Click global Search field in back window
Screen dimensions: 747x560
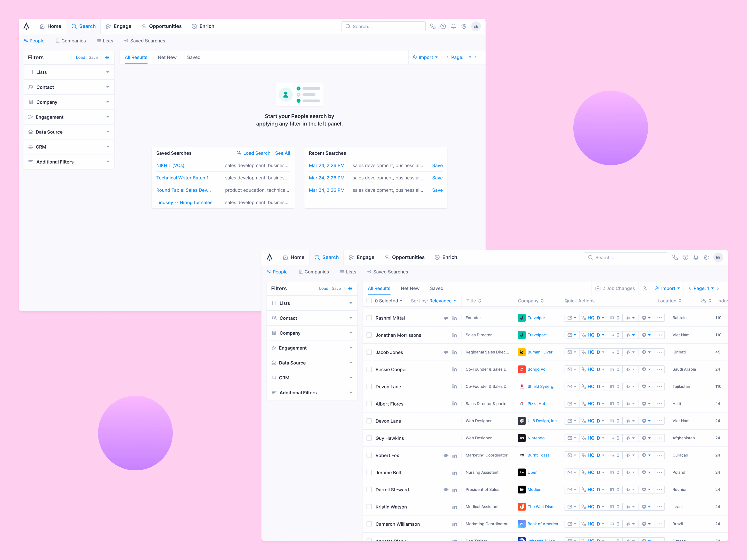[383, 26]
